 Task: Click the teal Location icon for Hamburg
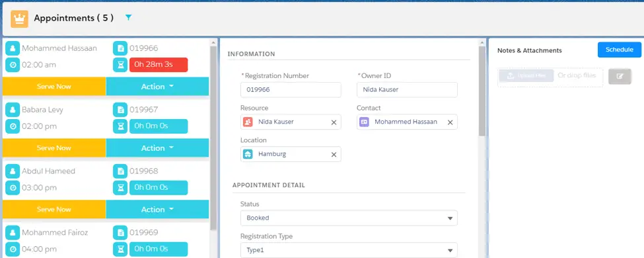pyautogui.click(x=248, y=154)
